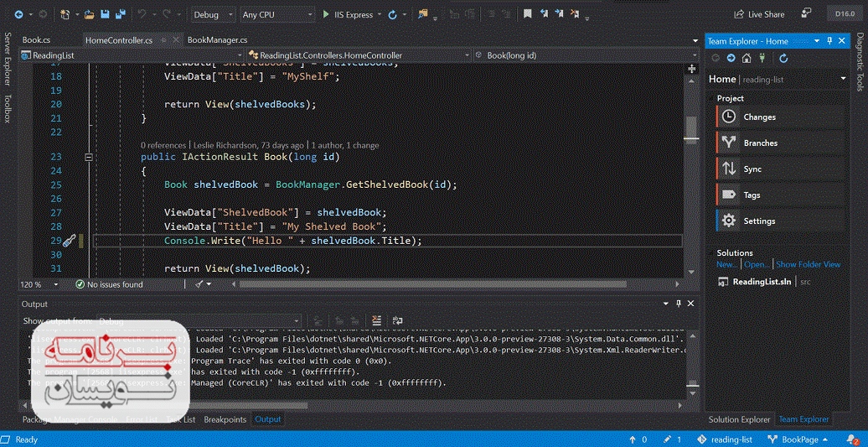Screen dimensions: 868x447
Task: Click the Show Folder View link
Action: [x=808, y=264]
